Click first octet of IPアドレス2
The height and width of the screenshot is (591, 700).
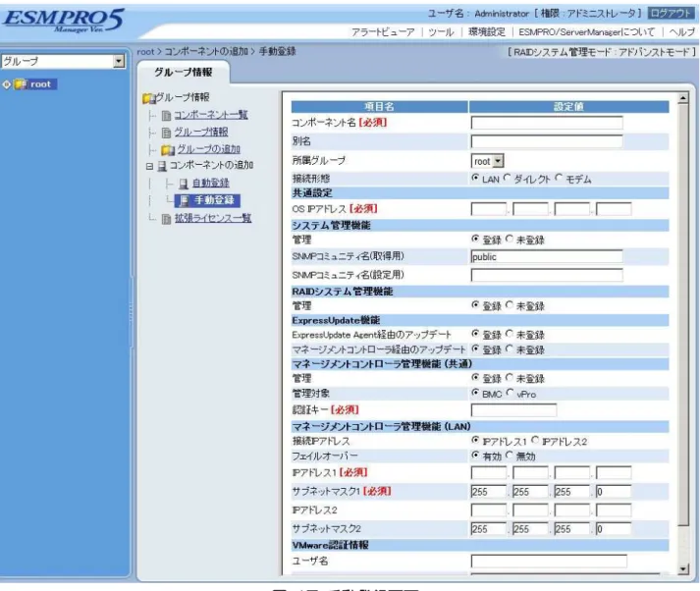pos(489,510)
